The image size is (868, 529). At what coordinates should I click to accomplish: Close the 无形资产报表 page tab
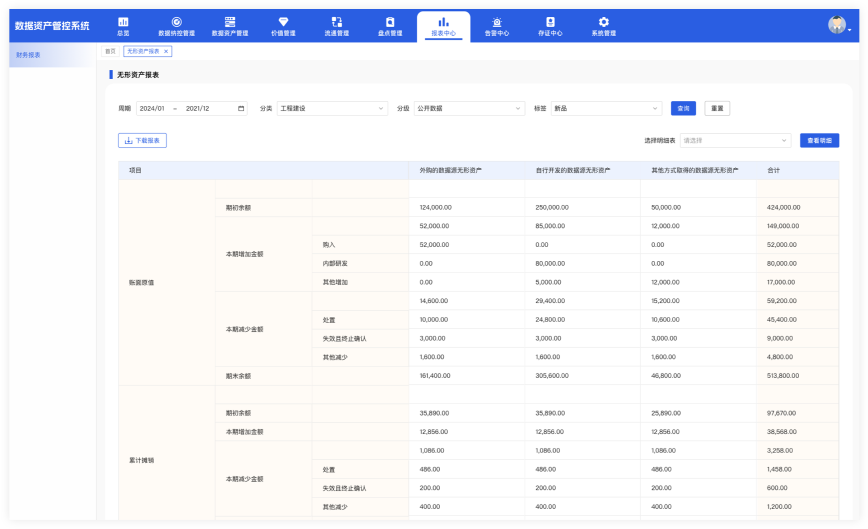pos(166,51)
